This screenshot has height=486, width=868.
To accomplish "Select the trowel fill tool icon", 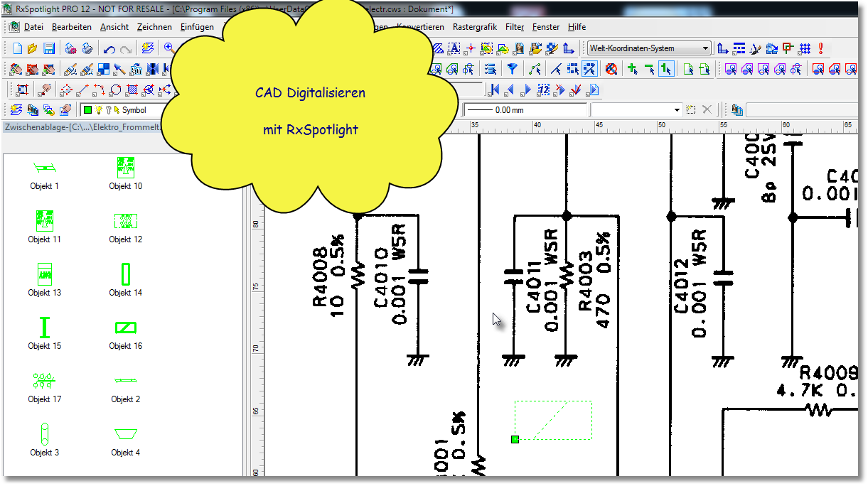I will [119, 68].
